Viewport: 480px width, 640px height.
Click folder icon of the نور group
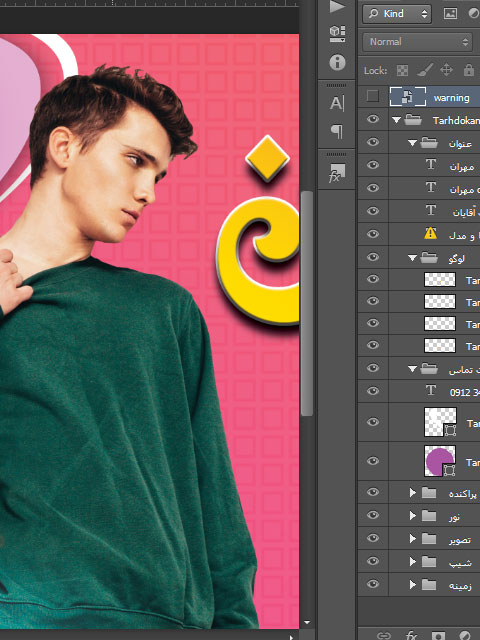[x=429, y=516]
